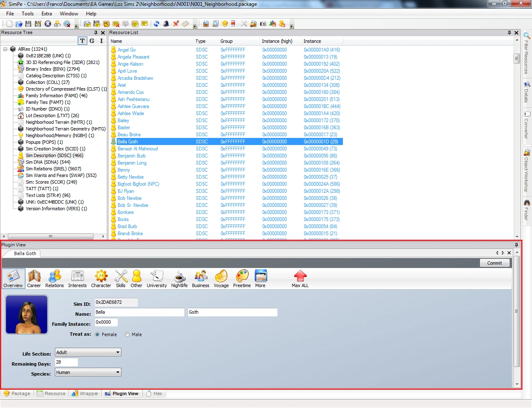Switch to the Wrapper tab
532x408 pixels.
(x=85, y=393)
